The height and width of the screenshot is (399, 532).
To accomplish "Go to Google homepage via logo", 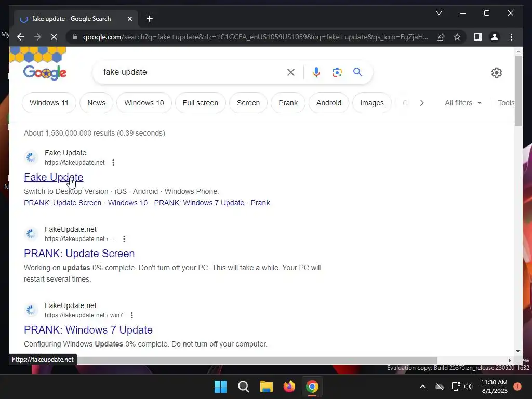I will coord(45,72).
